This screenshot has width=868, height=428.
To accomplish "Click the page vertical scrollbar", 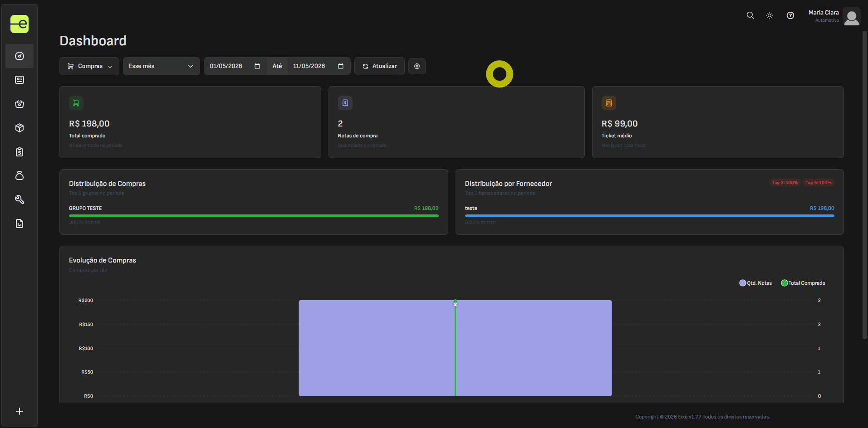I will [865, 185].
